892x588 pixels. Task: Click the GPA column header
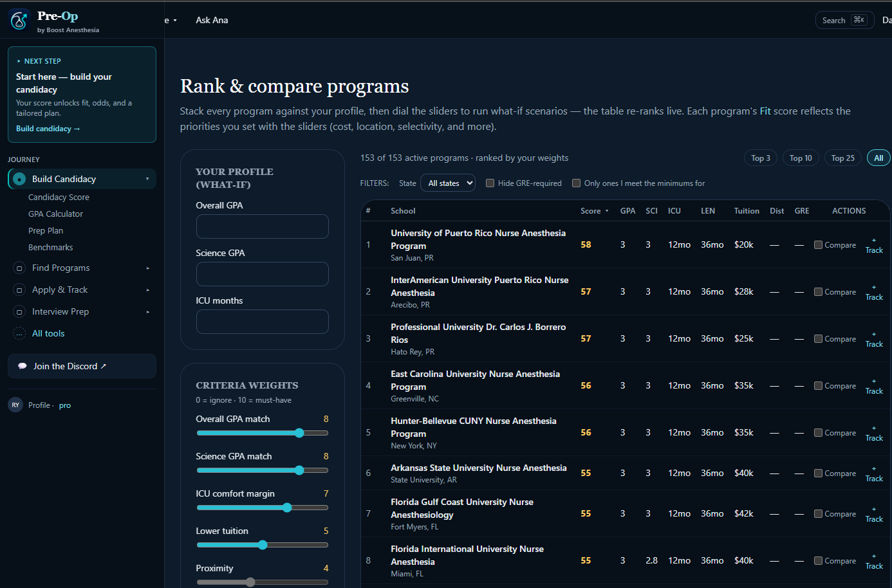[x=627, y=211]
